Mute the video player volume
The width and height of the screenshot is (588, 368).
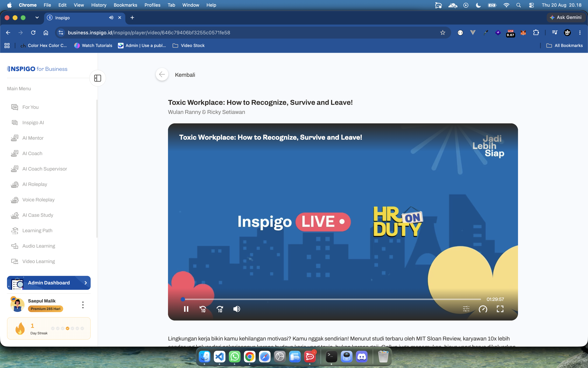click(237, 309)
